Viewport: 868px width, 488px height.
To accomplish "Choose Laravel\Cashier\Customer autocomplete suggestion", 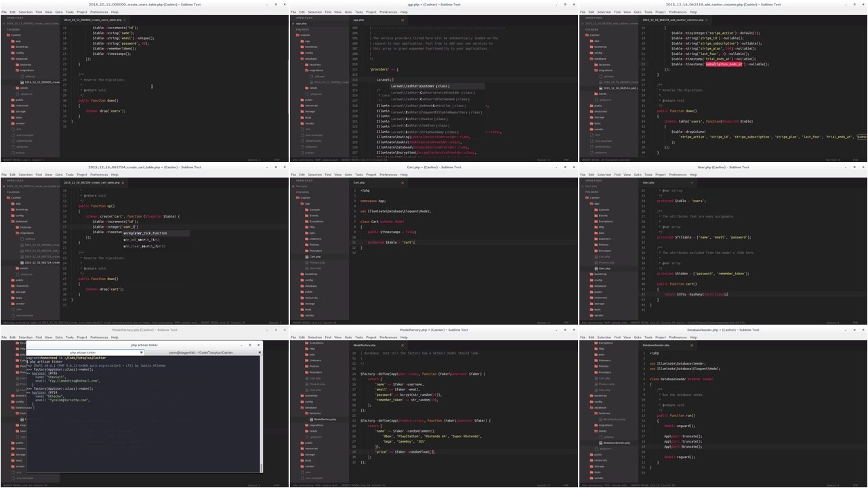I will pyautogui.click(x=437, y=86).
